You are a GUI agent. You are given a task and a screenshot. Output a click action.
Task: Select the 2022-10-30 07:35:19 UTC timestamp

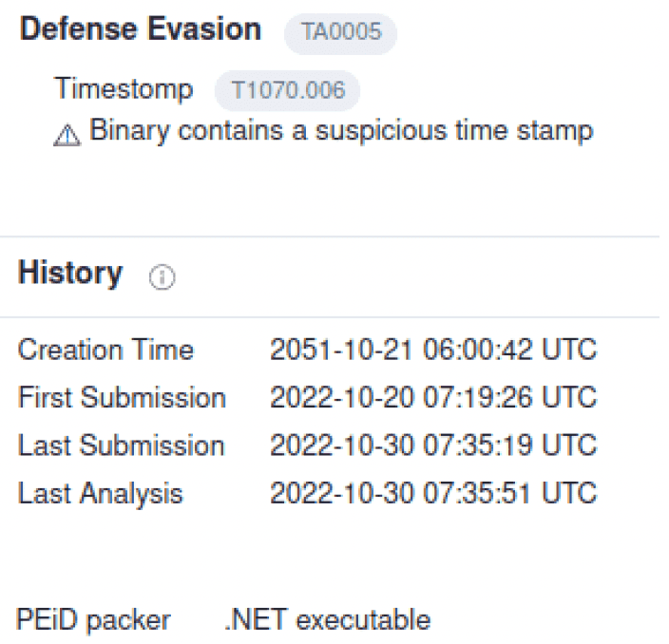433,445
